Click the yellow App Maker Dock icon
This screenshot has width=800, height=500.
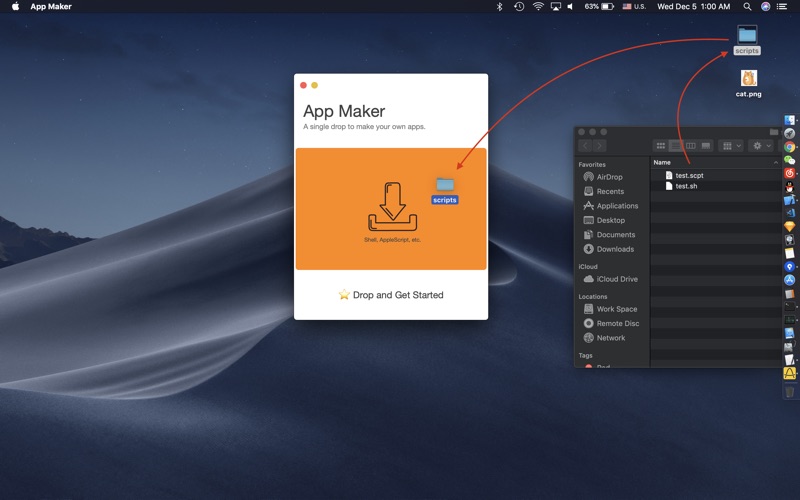789,373
